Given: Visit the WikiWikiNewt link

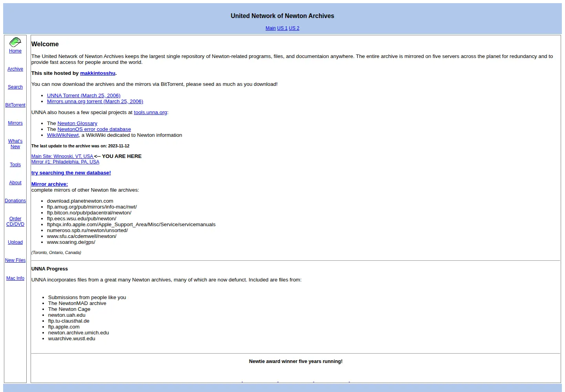Looking at the screenshot, I should [63, 135].
